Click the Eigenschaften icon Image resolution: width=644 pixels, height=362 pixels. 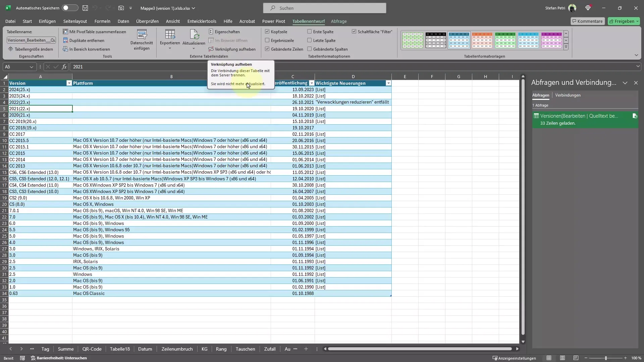pos(212,32)
